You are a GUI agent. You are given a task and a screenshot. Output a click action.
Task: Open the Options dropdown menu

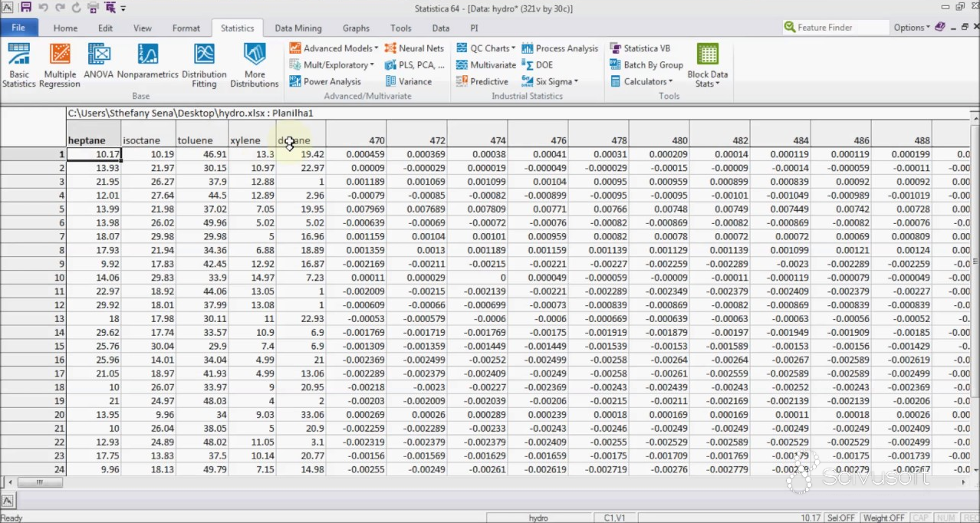911,28
